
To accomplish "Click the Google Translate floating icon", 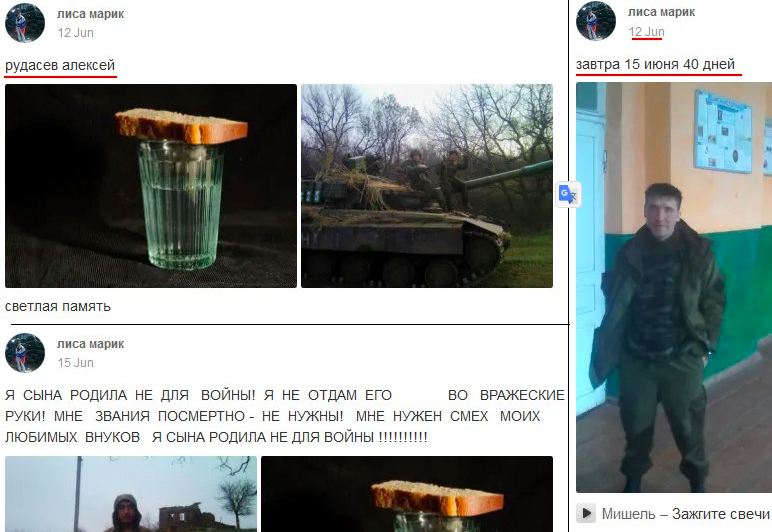I will tap(568, 194).
